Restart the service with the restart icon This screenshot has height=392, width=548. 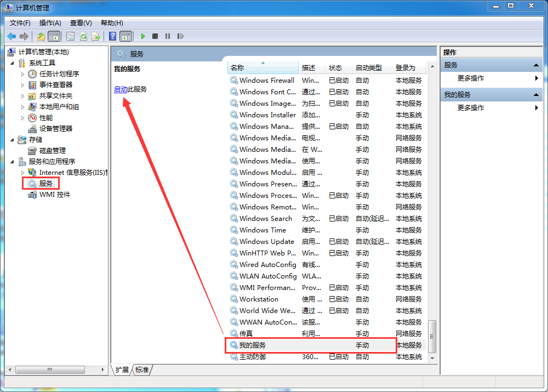[180, 36]
